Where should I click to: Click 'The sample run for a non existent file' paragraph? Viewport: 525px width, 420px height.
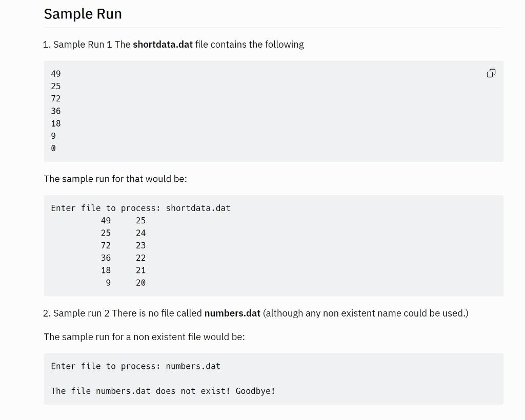coord(144,337)
